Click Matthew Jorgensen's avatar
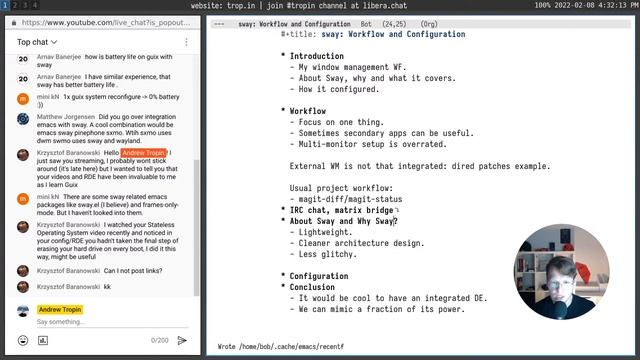Image resolution: width=640 pixels, height=360 pixels. tap(23, 119)
